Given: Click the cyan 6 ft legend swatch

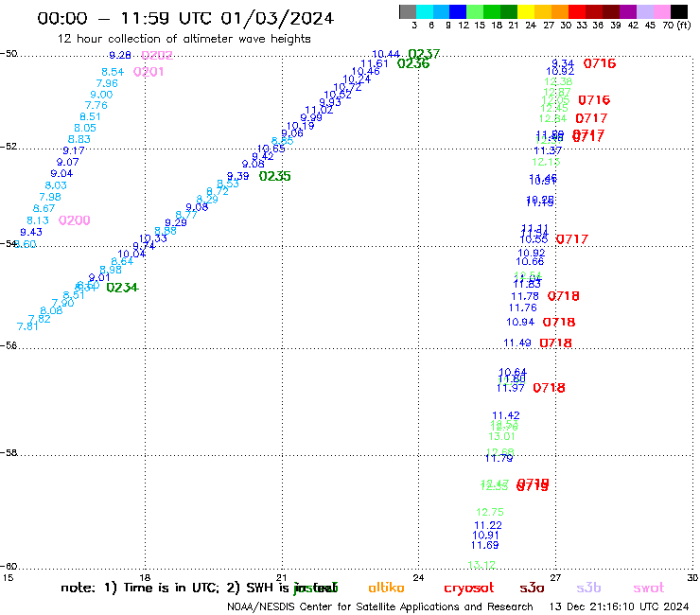Looking at the screenshot, I should click(x=425, y=11).
